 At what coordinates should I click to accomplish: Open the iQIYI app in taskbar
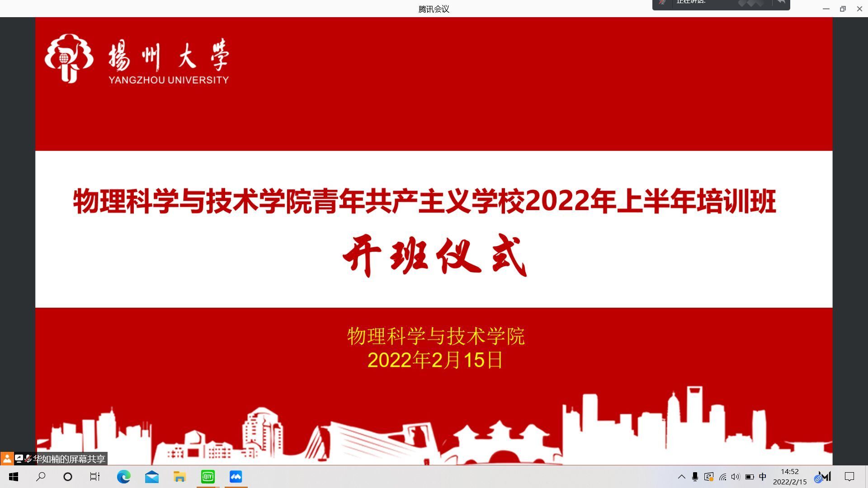tap(208, 477)
